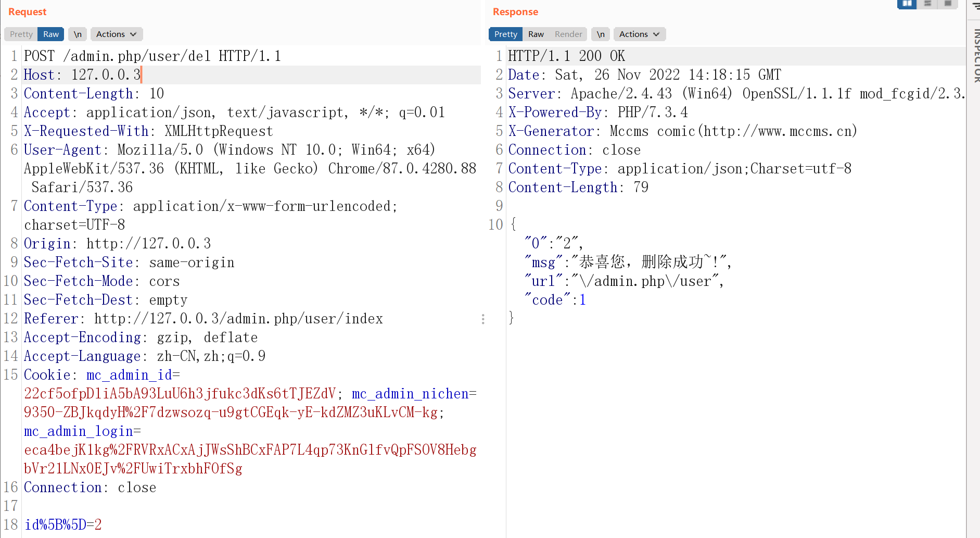Click the JSON "msg" line in response
The image size is (980, 538).
tap(628, 262)
